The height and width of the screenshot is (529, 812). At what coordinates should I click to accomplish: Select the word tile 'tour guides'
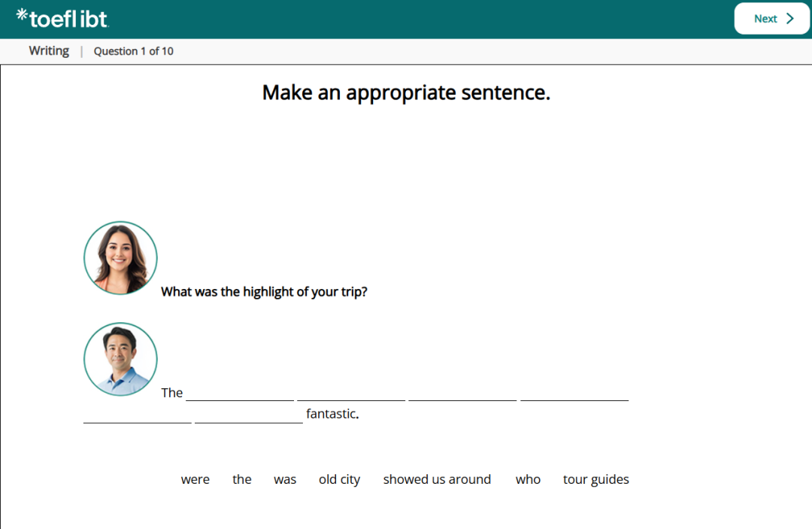pyautogui.click(x=595, y=479)
